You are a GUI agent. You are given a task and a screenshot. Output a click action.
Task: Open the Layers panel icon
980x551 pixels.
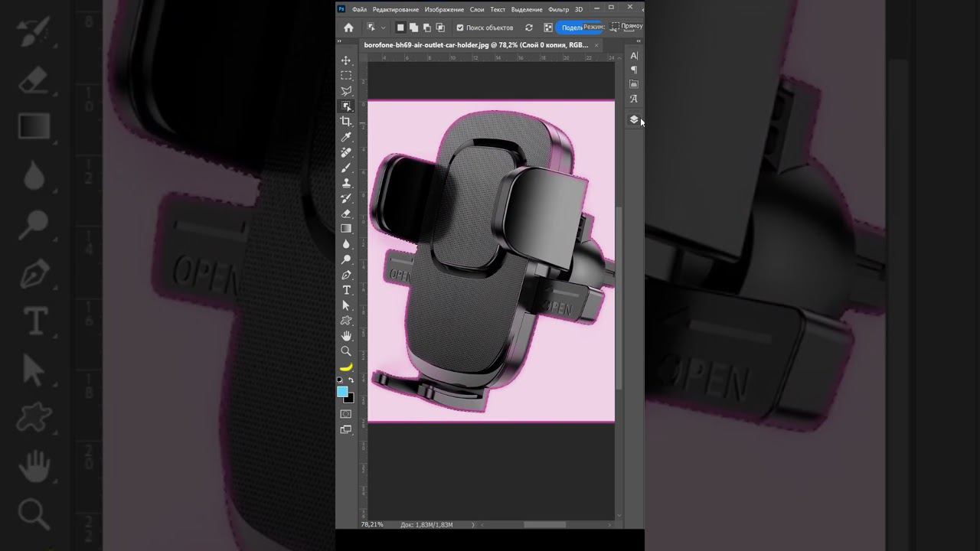633,119
